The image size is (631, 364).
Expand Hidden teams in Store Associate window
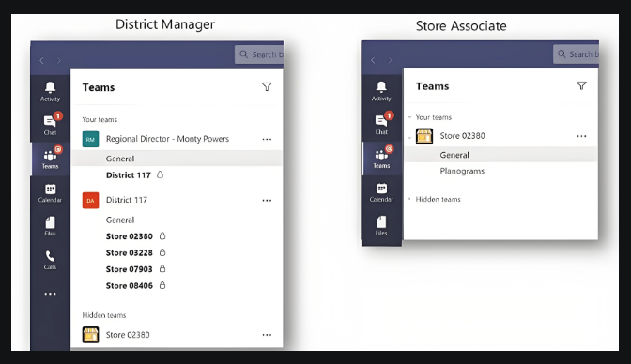(409, 199)
